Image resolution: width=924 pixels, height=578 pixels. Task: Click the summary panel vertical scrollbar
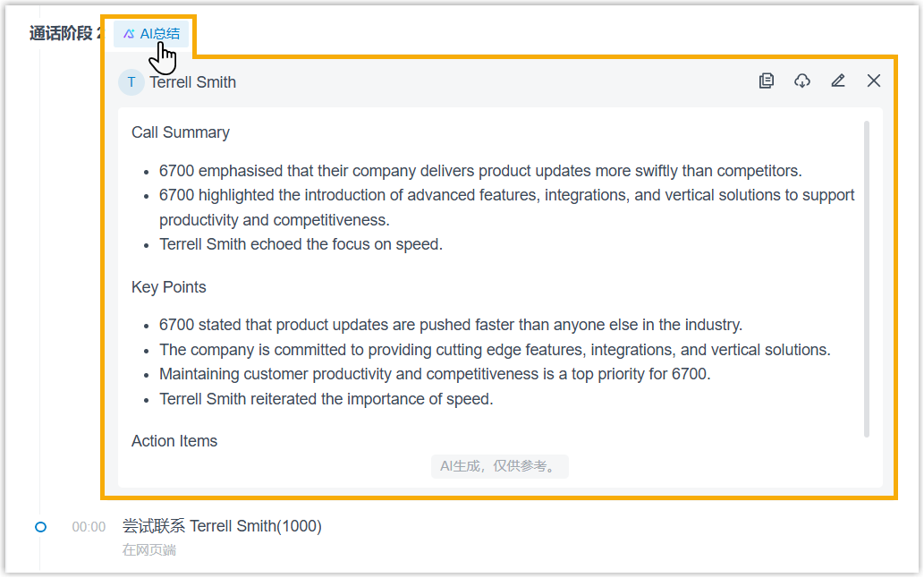(866, 277)
